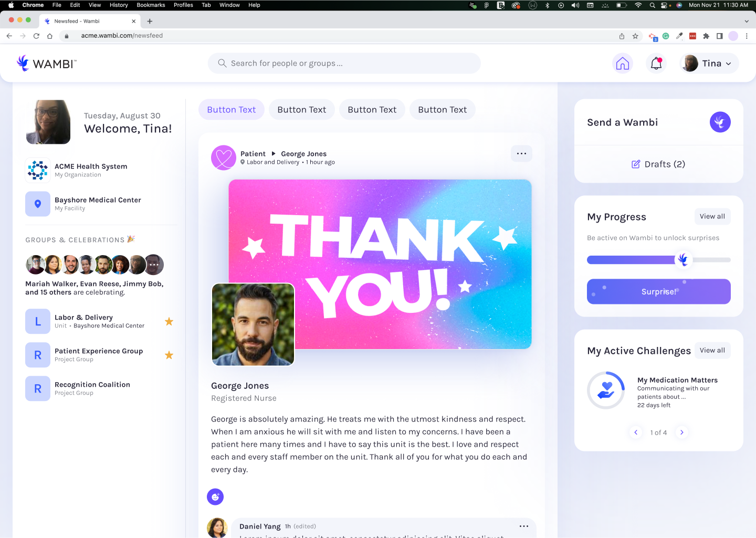
Task: Toggle favorite star for Labor & Delivery
Action: pyautogui.click(x=169, y=322)
